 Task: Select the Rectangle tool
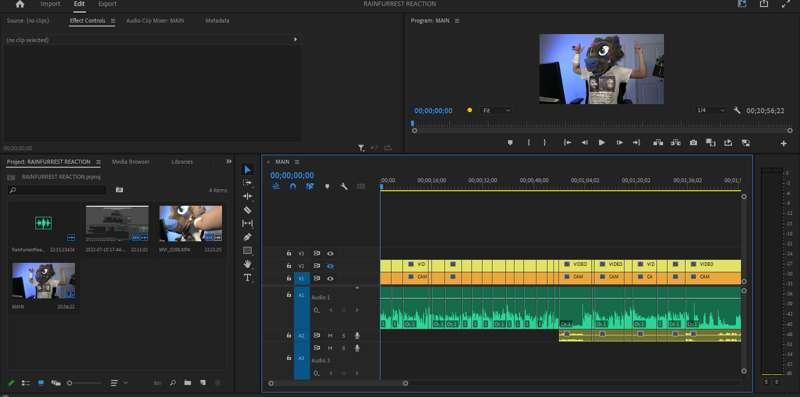[247, 251]
